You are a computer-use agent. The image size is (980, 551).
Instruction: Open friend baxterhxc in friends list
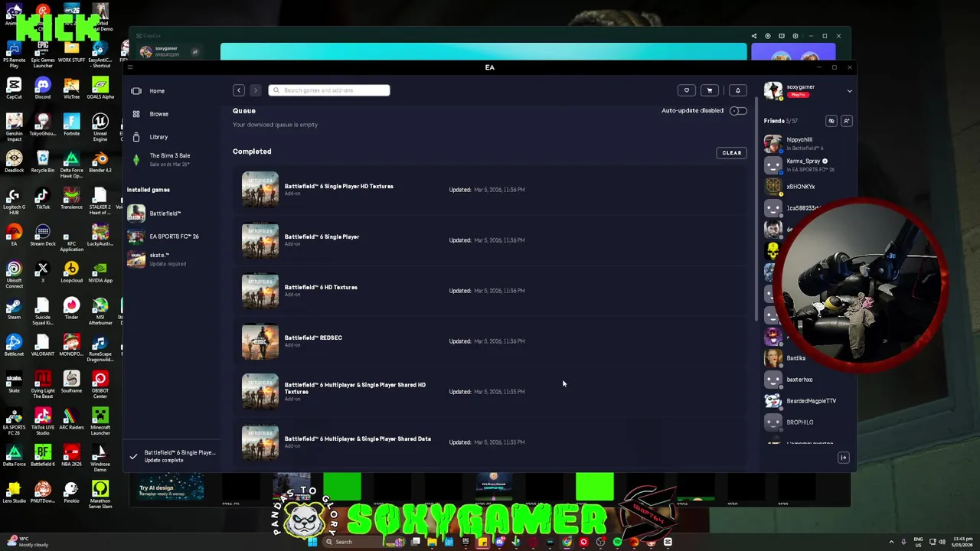point(799,380)
